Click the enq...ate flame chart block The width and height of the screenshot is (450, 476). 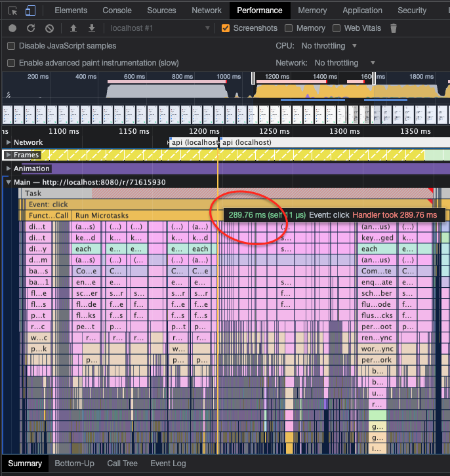coord(377,283)
